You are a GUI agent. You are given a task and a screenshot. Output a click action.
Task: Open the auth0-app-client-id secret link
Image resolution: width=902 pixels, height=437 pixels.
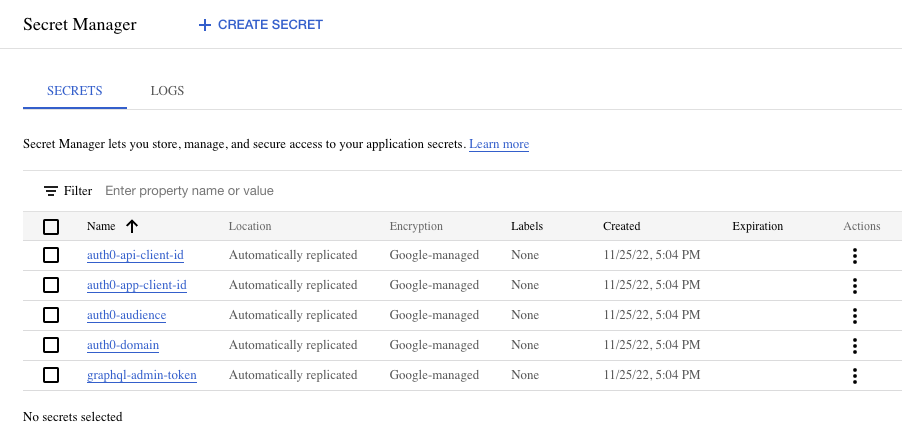coord(137,285)
